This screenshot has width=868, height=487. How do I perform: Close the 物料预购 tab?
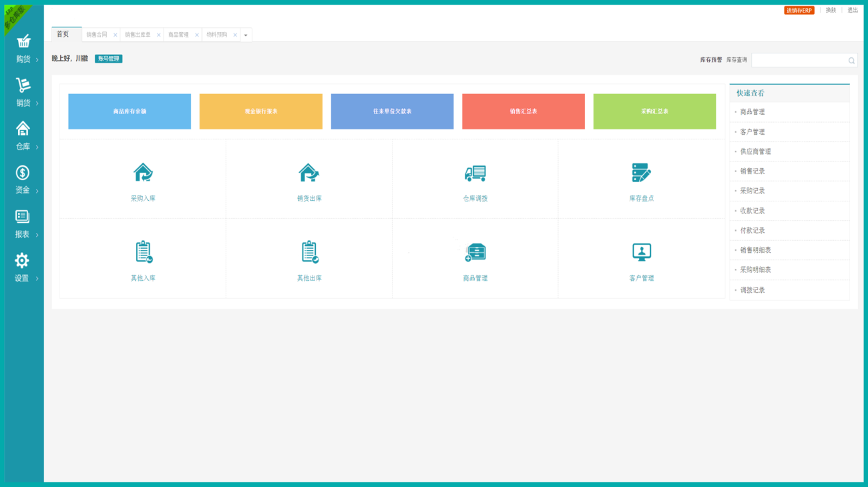(235, 35)
